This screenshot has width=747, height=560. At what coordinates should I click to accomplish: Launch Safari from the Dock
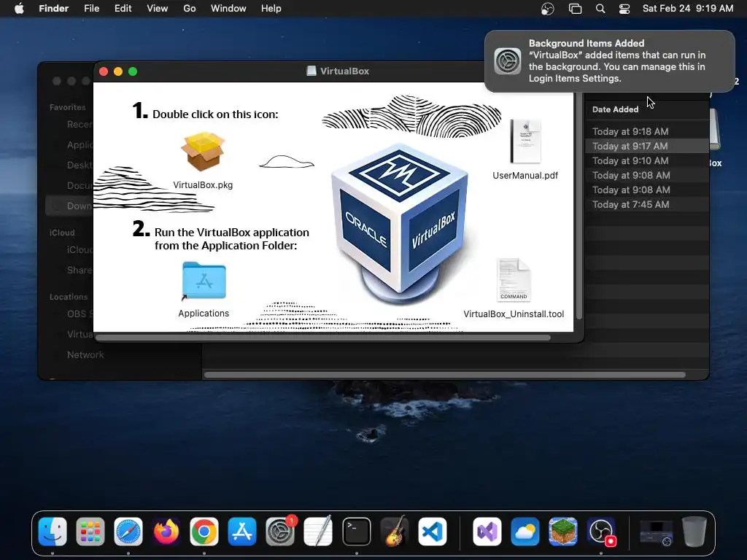[128, 532]
